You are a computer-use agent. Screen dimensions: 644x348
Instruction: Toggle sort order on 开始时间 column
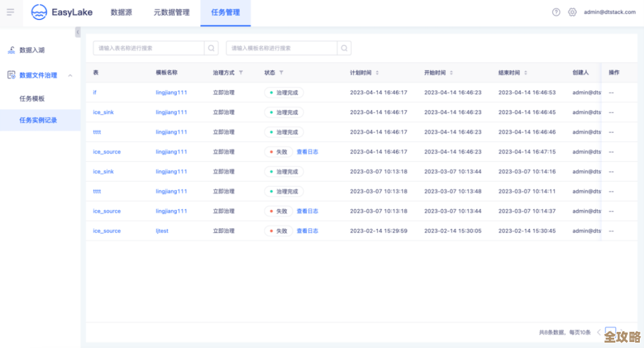451,72
